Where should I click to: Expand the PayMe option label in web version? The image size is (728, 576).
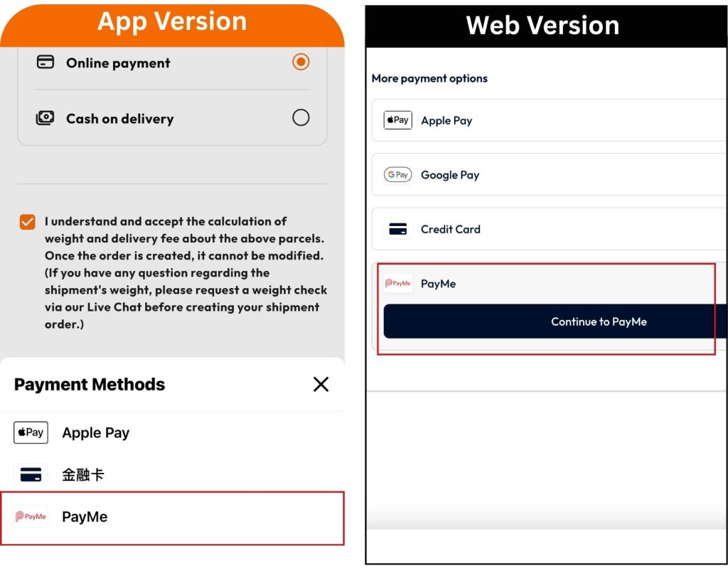(438, 284)
